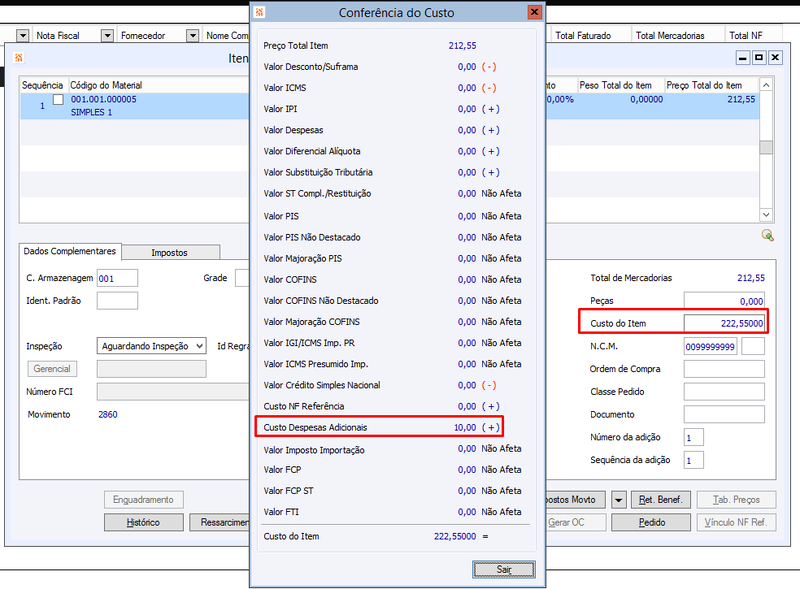Click the Valor FCP ST row label
This screenshot has width=800, height=589.
[288, 490]
